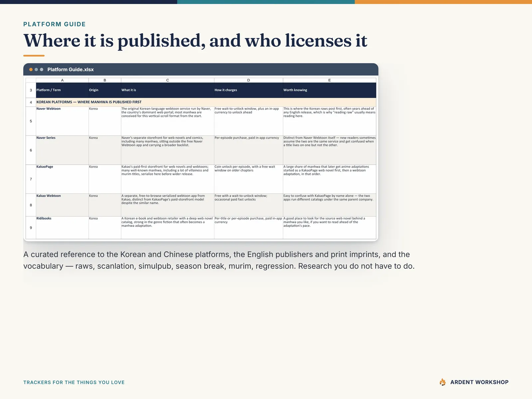532x399 pixels.
Task: Click 'A good place to look' note cell
Action: click(330, 228)
